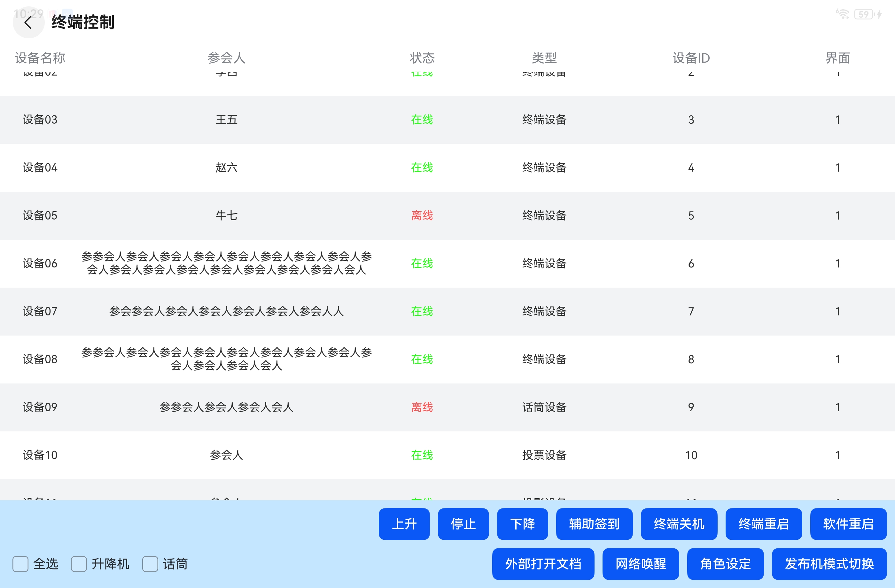Click the back arrow to exit 终端控制
The height and width of the screenshot is (588, 895).
(28, 22)
